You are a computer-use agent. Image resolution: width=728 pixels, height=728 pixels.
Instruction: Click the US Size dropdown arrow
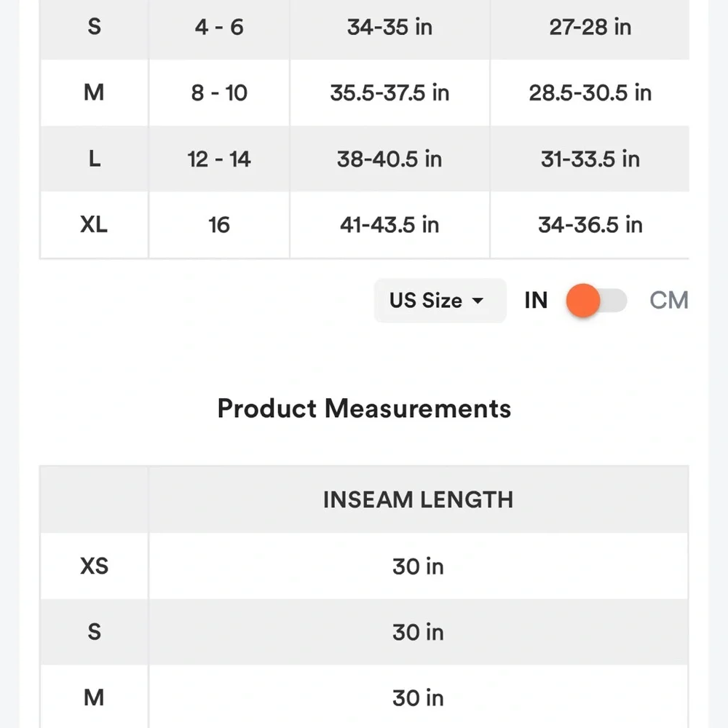tap(478, 301)
